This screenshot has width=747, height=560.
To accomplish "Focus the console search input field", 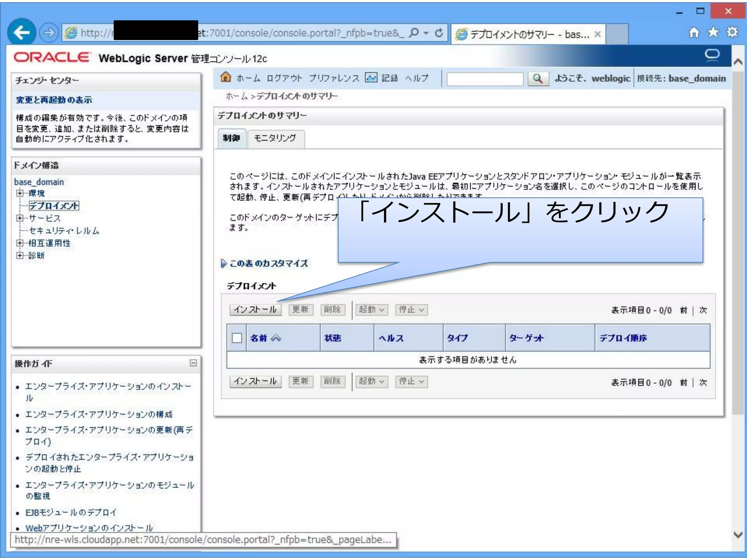I will coord(485,79).
